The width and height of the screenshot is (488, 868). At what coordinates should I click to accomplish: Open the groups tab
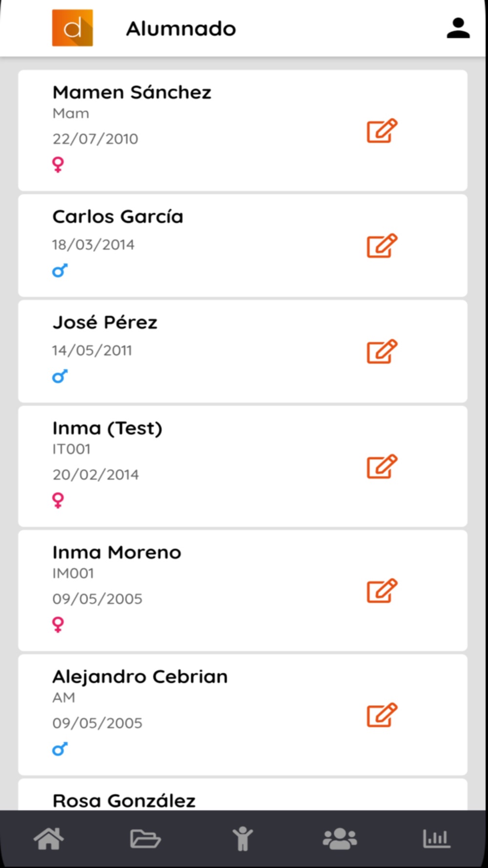(340, 839)
